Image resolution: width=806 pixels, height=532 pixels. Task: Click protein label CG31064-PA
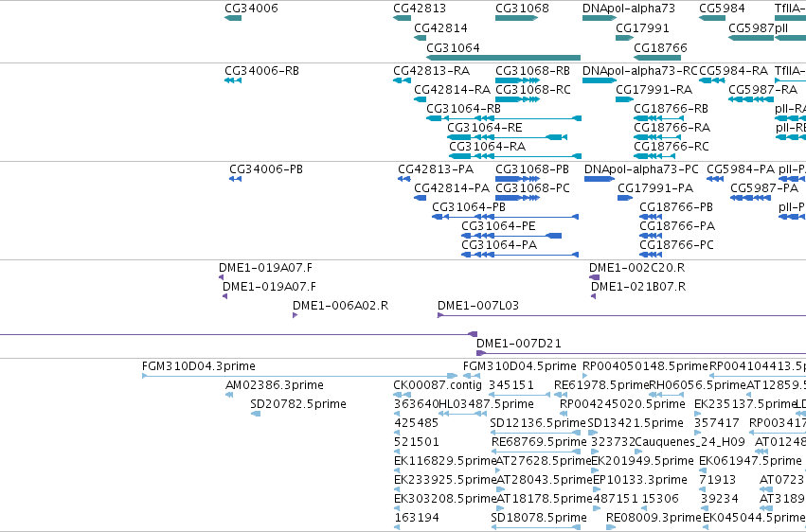click(499, 245)
